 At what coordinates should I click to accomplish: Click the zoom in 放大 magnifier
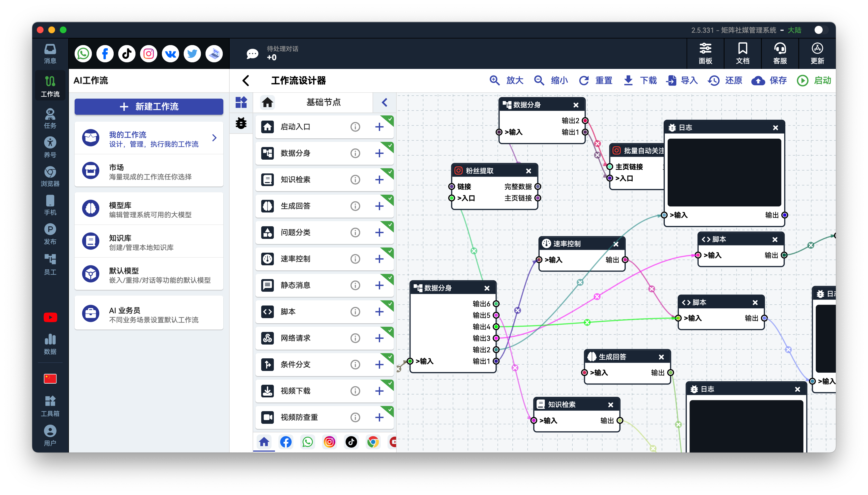(494, 81)
